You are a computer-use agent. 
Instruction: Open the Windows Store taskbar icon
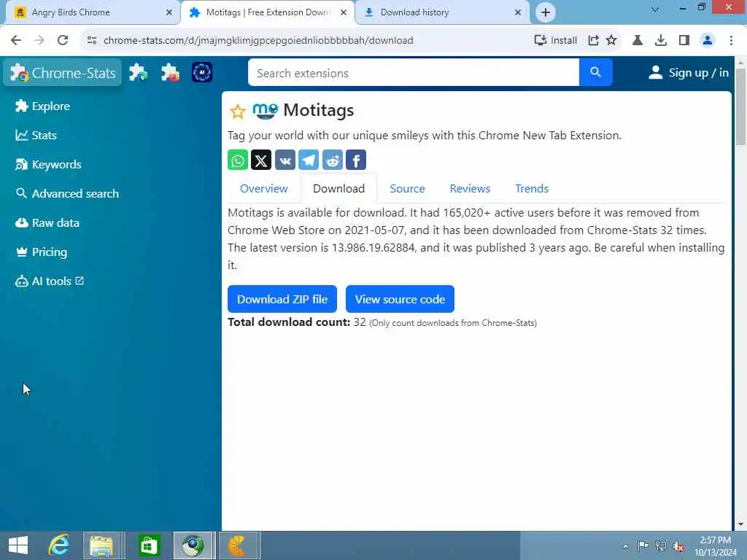point(149,545)
